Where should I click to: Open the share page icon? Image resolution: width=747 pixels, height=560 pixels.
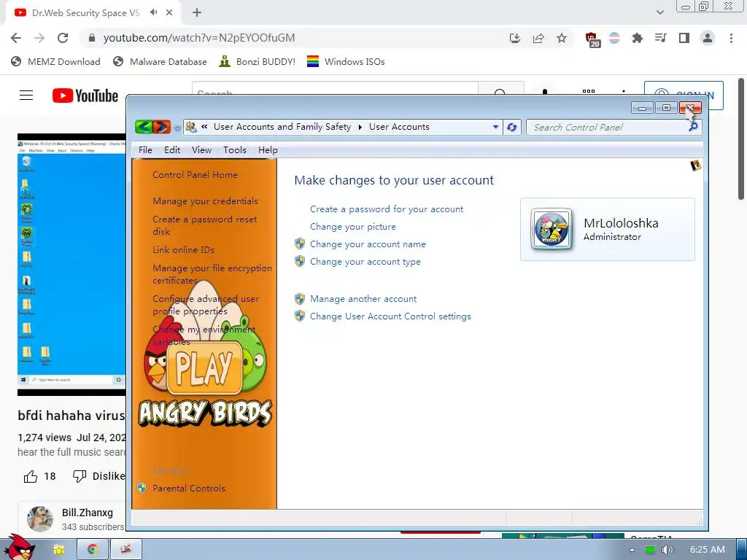tap(538, 38)
